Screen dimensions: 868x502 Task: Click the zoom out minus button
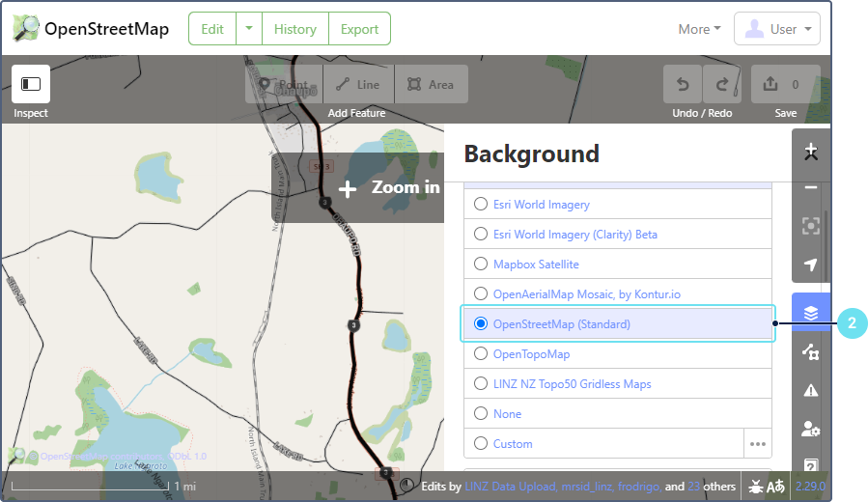pyautogui.click(x=810, y=187)
